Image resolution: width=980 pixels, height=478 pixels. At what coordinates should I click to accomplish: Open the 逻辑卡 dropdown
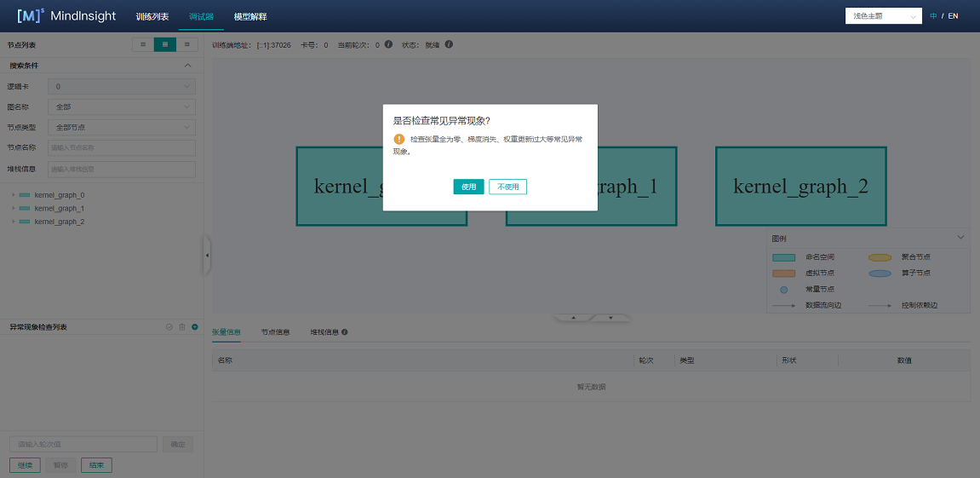pos(122,86)
